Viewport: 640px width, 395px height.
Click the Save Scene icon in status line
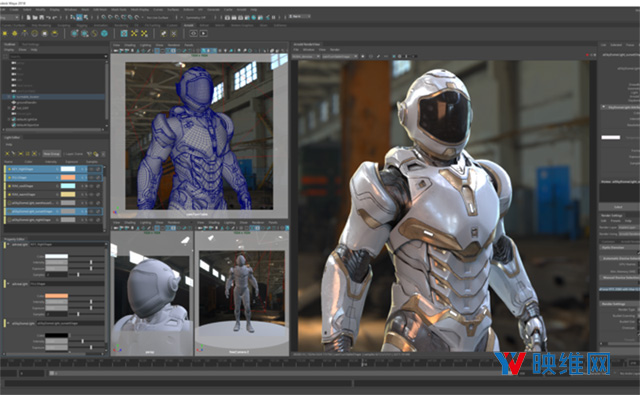42,18
